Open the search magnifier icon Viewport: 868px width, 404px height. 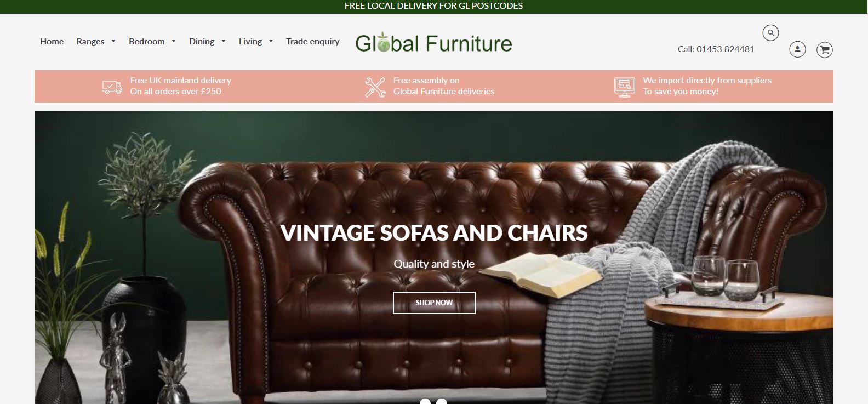(770, 33)
